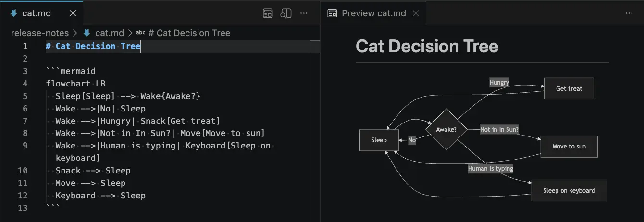The image size is (644, 222).
Task: Select the cat.md editor tab
Action: pyautogui.click(x=41, y=13)
